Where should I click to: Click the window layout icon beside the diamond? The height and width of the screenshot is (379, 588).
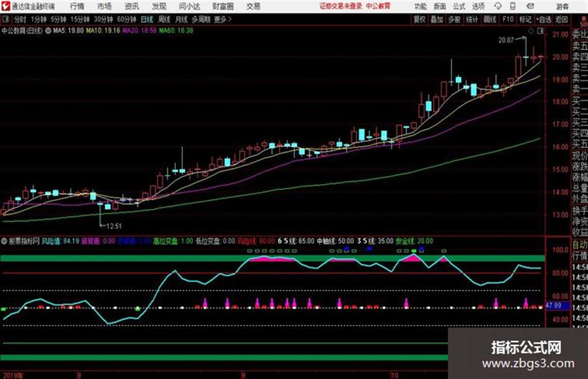pyautogui.click(x=540, y=31)
